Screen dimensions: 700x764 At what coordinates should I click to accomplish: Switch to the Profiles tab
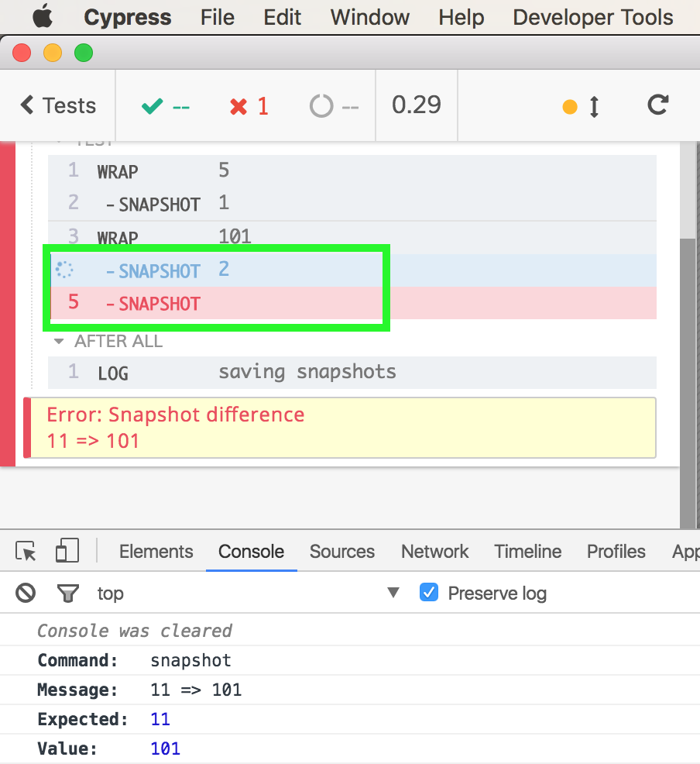(x=616, y=552)
